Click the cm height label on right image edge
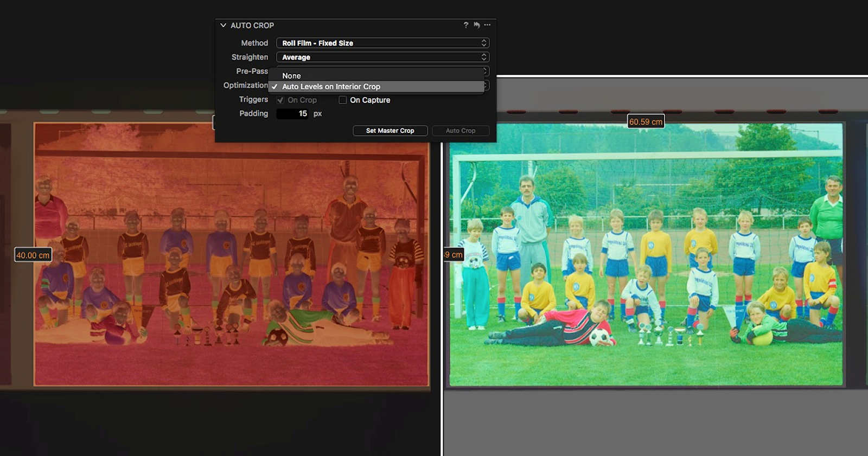Viewport: 868px width, 456px height. tap(454, 255)
